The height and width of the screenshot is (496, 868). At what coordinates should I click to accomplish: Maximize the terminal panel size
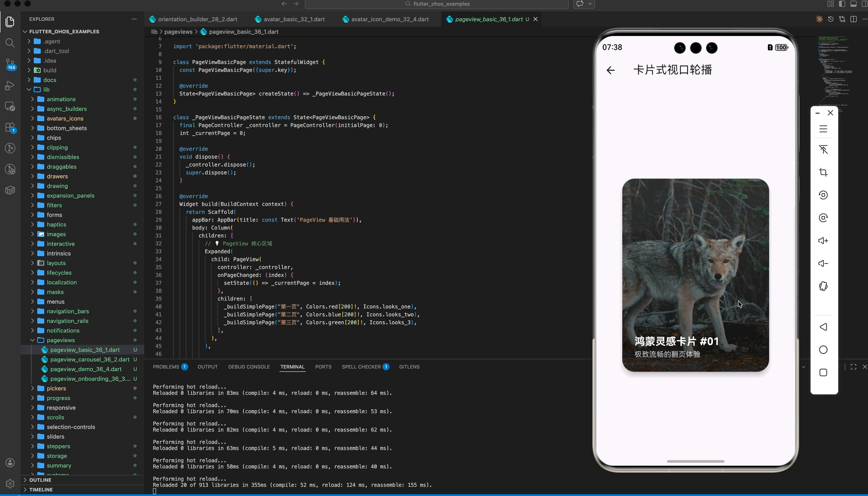853,367
